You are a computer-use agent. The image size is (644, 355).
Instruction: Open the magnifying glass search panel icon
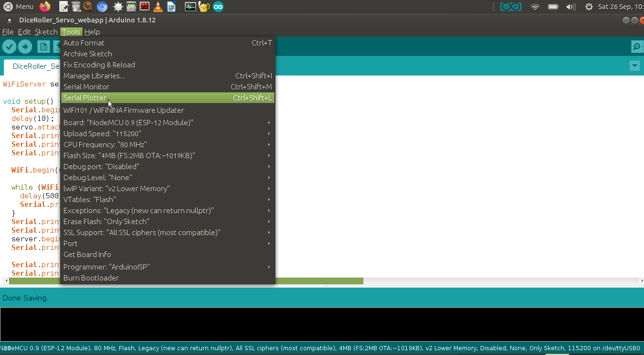(88, 7)
